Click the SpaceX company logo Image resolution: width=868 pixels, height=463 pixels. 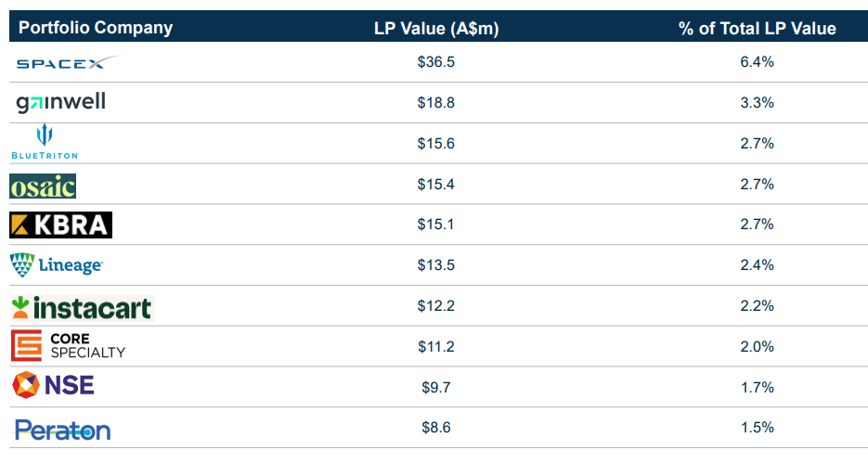tap(68, 62)
